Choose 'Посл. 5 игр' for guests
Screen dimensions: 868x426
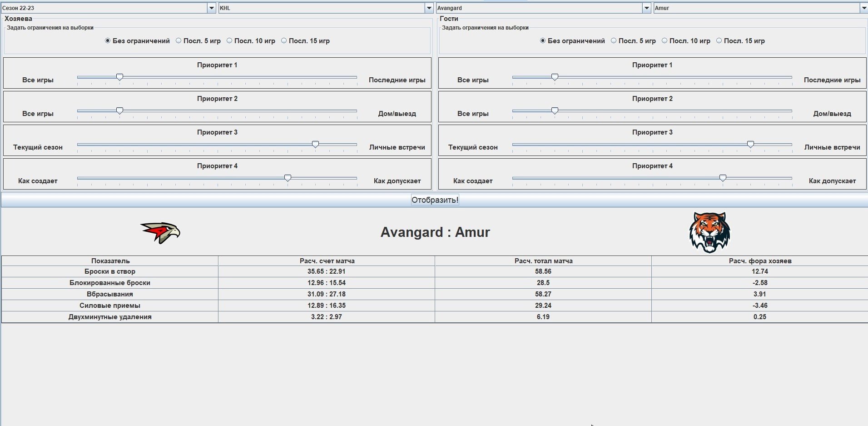[614, 41]
